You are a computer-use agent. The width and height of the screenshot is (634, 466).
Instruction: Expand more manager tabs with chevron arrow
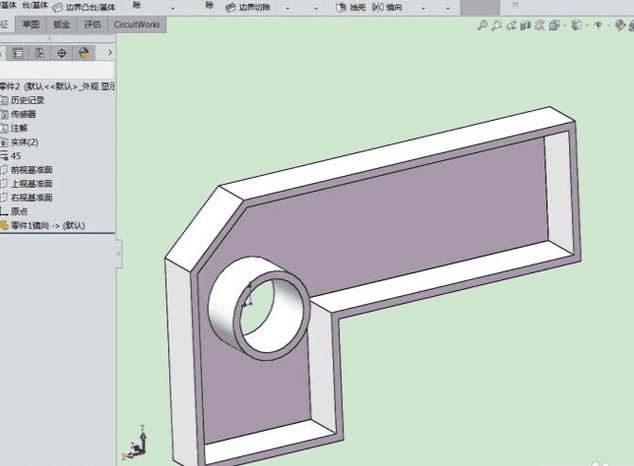110,53
